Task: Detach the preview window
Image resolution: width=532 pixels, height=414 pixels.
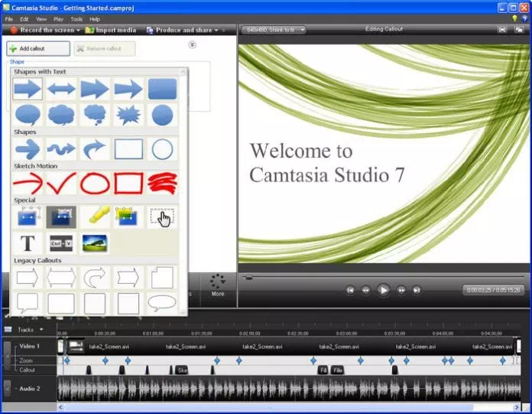Action: pos(519,30)
